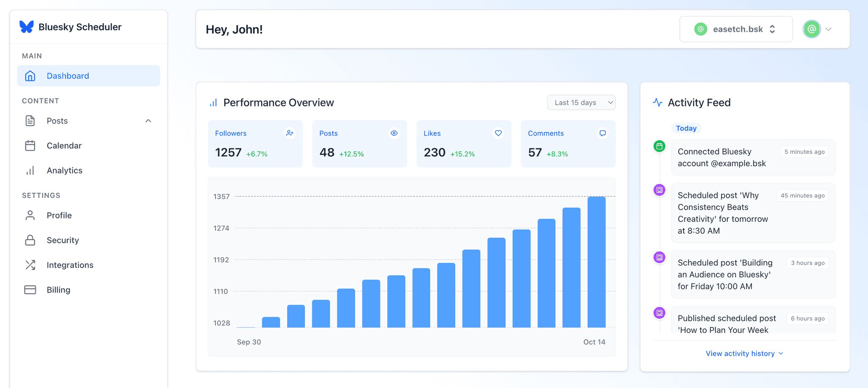Click the green calendar icon beside Connected Bluesky activity
The width and height of the screenshot is (868, 388).
tap(659, 147)
